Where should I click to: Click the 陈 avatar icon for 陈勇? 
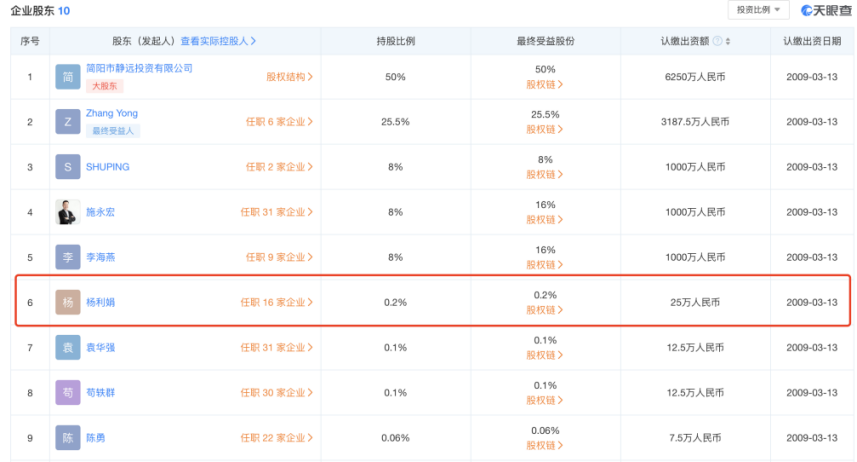pos(67,438)
